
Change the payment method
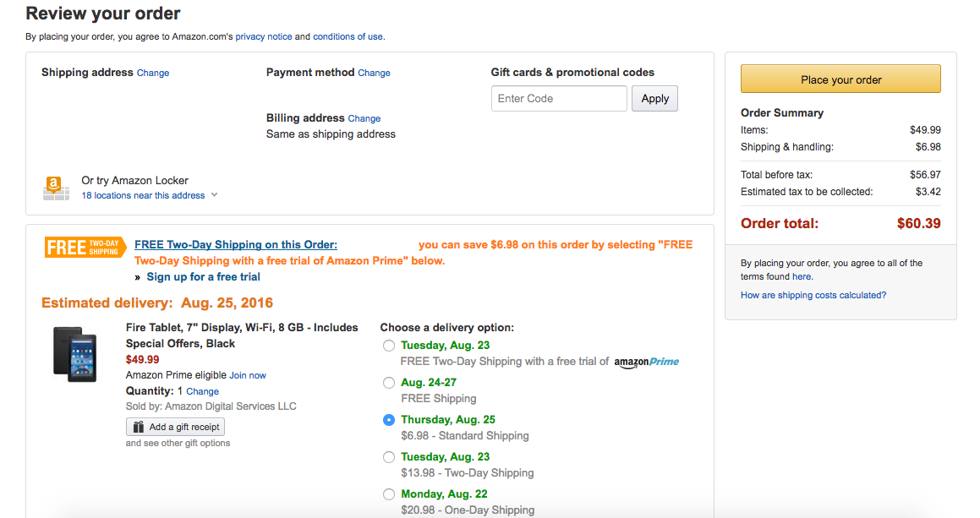(x=374, y=73)
